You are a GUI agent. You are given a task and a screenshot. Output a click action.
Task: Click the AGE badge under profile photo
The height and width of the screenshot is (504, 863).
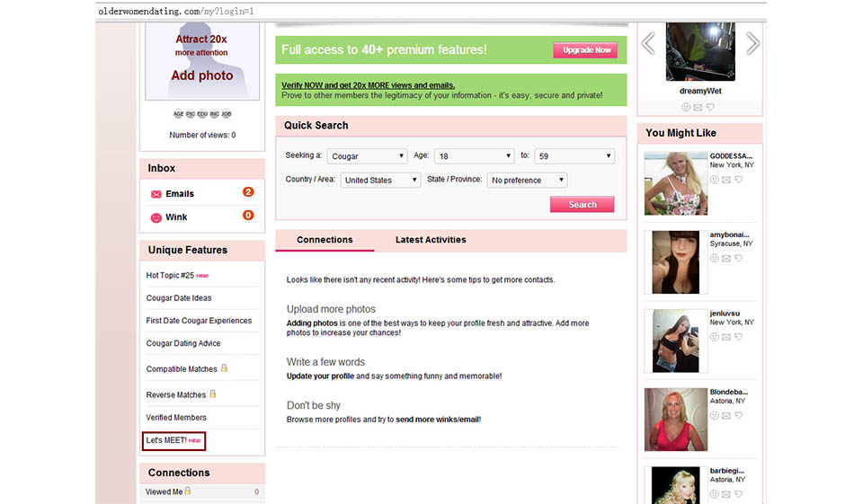(177, 114)
